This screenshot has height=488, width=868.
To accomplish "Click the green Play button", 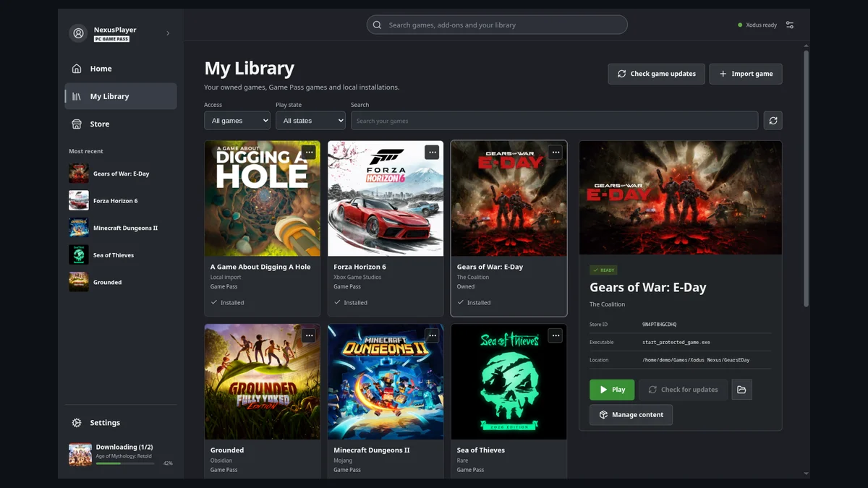I will (612, 390).
